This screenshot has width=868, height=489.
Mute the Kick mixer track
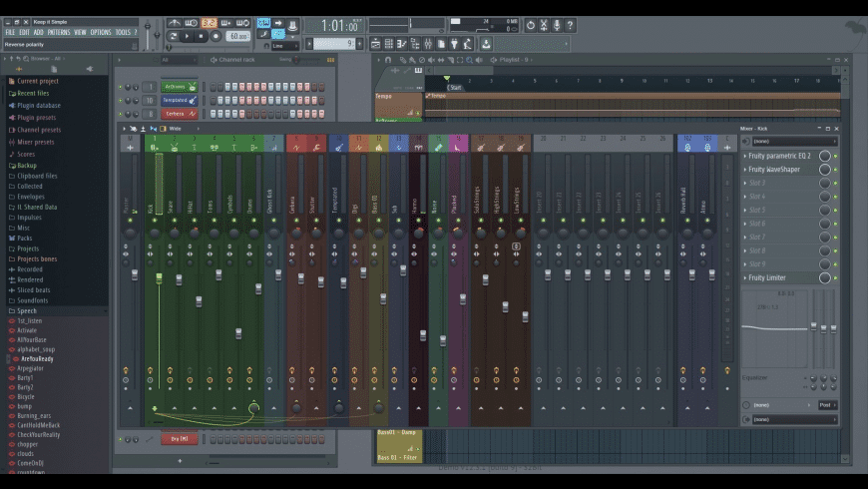click(x=154, y=219)
